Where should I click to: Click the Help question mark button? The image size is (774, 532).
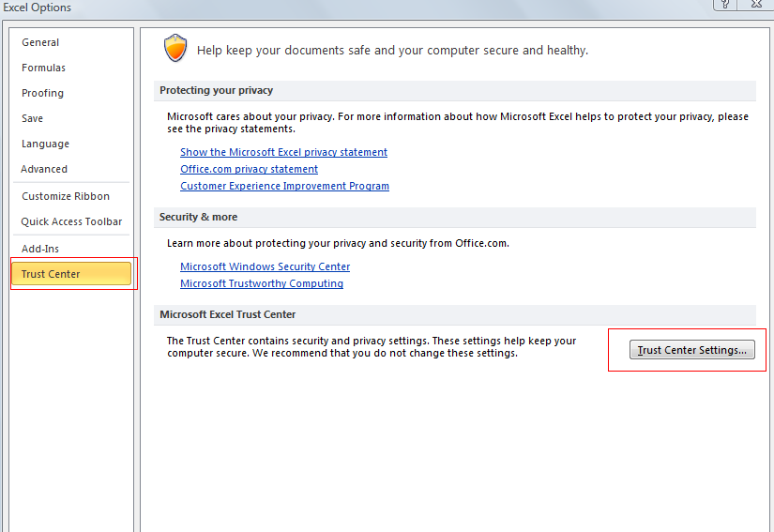point(725,5)
